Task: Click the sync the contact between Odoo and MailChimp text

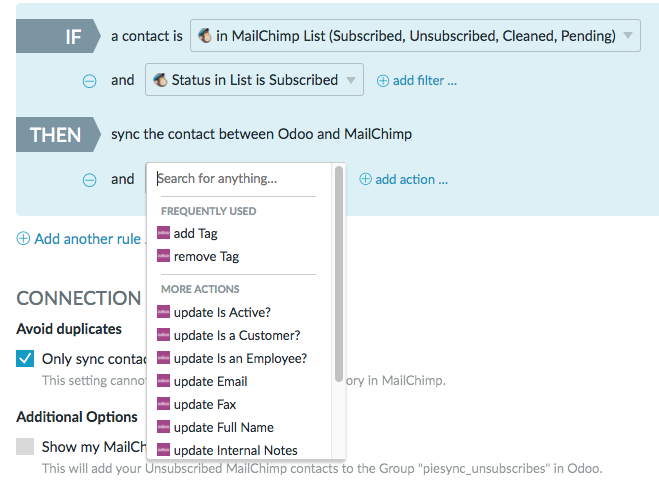Action: pos(261,134)
